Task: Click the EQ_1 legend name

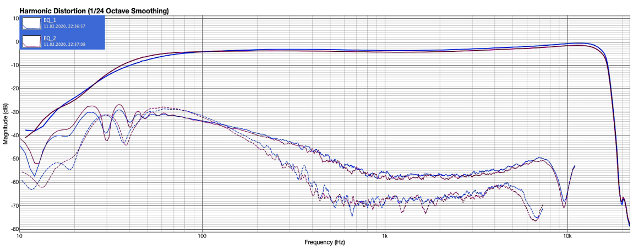Action: (50, 20)
